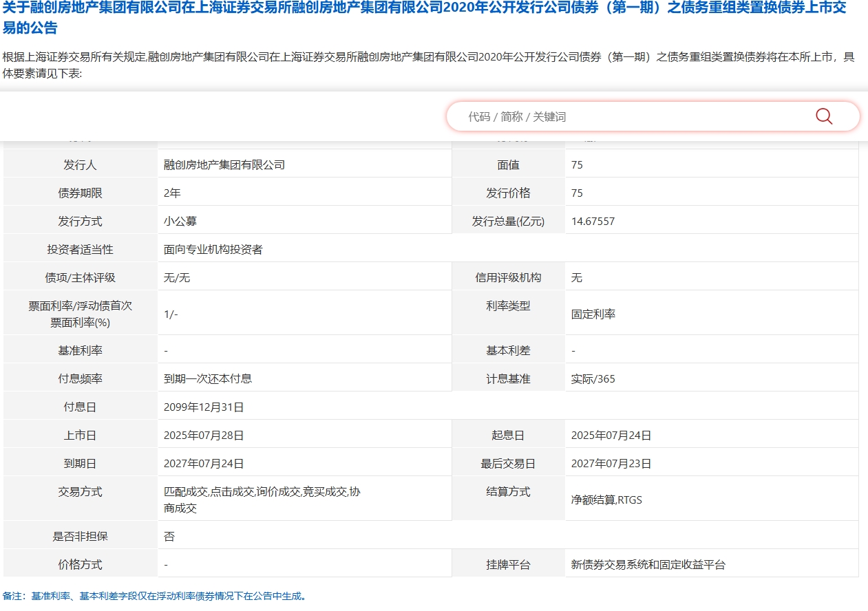Select the 起息日 date 2025年07月24日

tap(611, 436)
